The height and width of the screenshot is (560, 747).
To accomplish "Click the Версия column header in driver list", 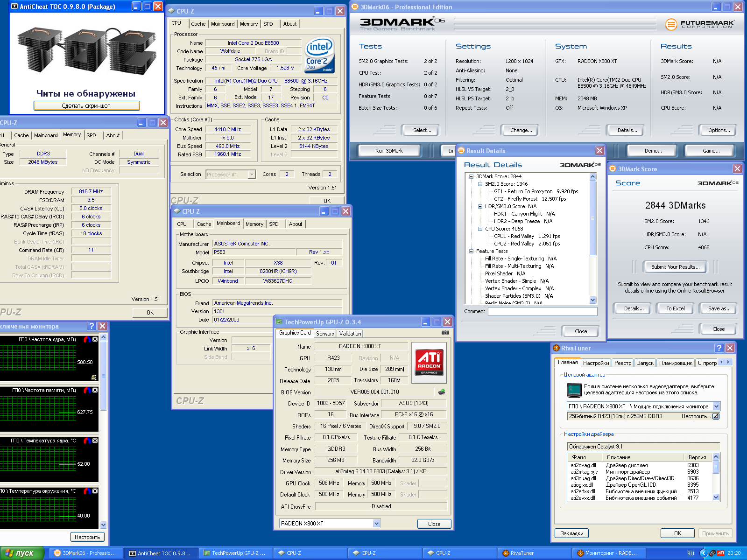I will 698,457.
